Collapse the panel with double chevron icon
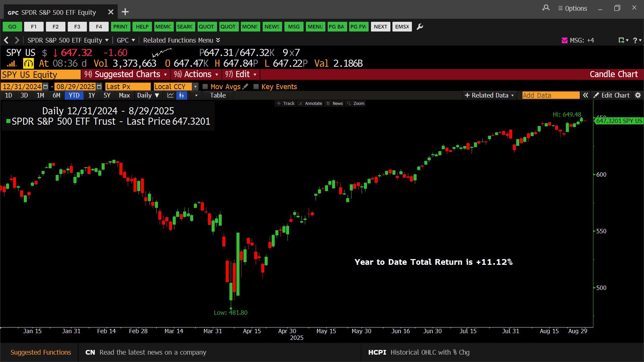The image size is (644, 362). (585, 95)
